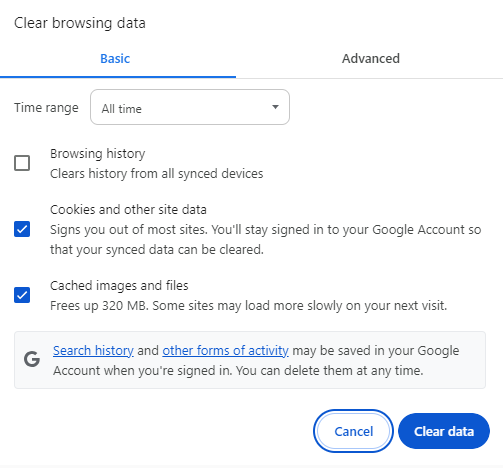This screenshot has height=468, width=503.
Task: Open the All time range dropdown
Action: tap(190, 107)
